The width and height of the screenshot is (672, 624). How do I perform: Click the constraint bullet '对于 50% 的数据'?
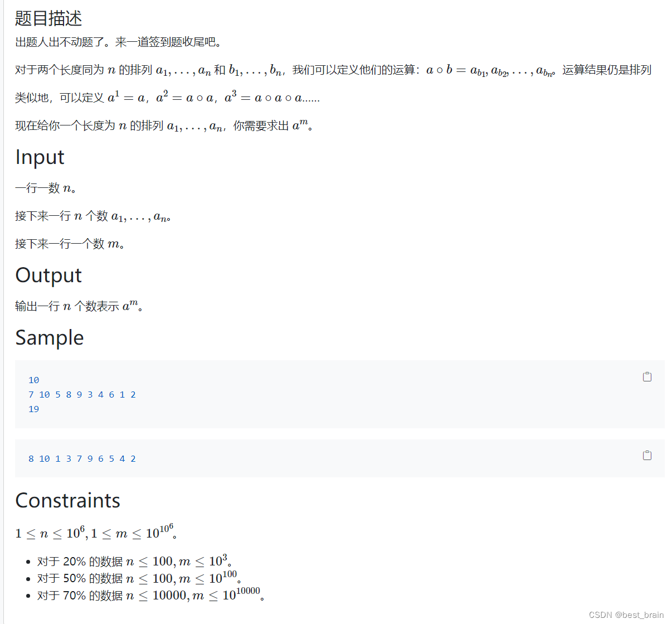click(x=139, y=578)
